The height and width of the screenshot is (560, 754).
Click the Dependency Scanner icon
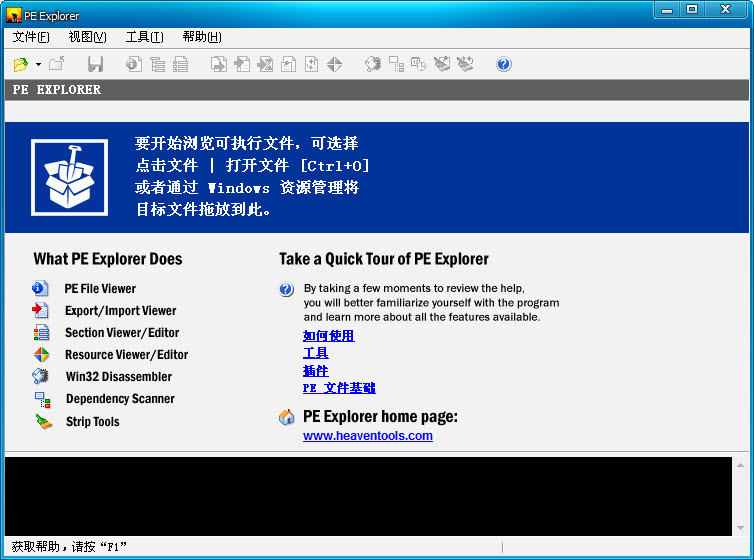click(x=42, y=398)
